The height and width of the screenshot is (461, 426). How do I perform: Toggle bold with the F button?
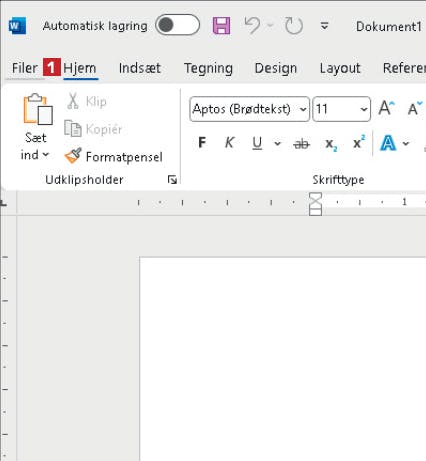[x=202, y=143]
